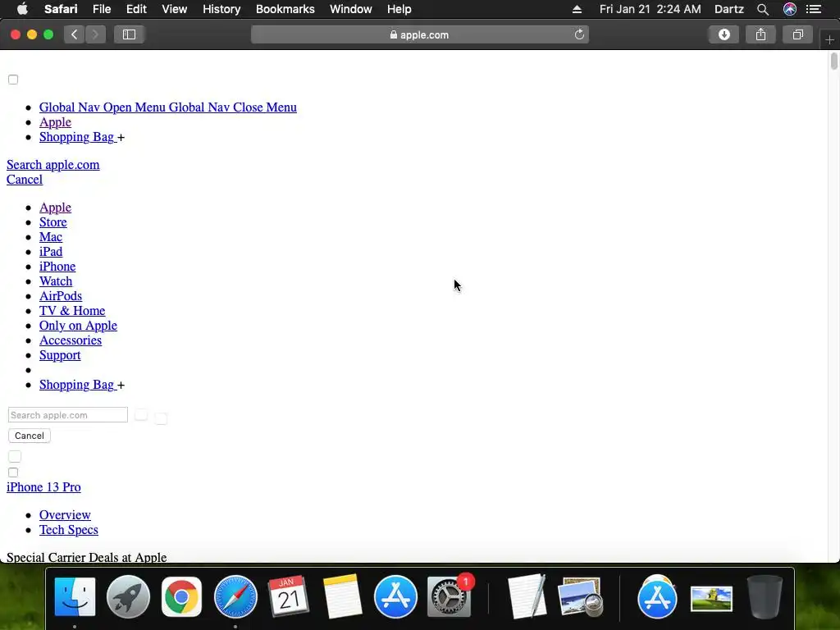Viewport: 840px width, 630px height.
Task: Open the Safari downloads list
Action: pyautogui.click(x=724, y=34)
